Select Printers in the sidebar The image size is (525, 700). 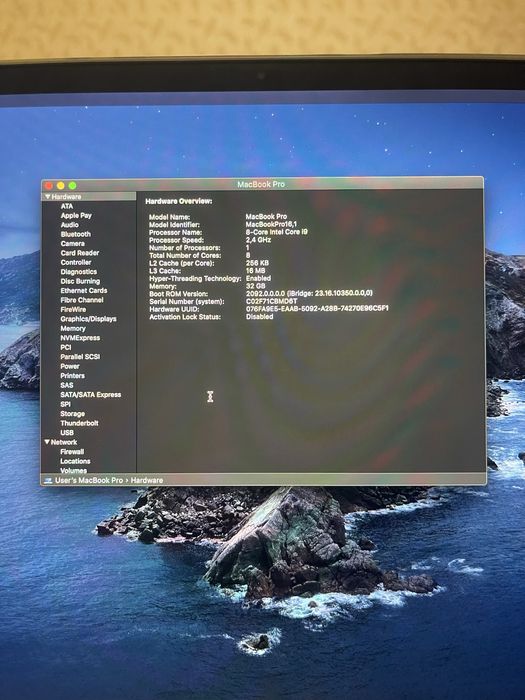72,375
